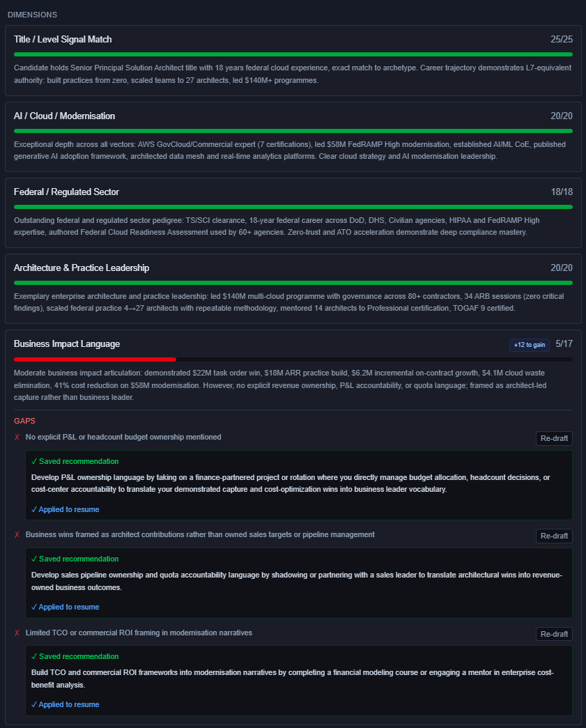Expand the AI / Cloud / Modernisation card
Screen dimensions: 586x728
click(293, 137)
